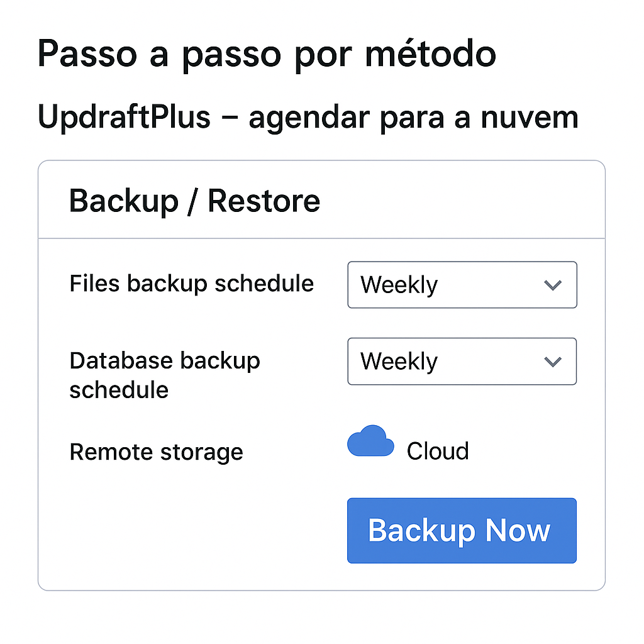The width and height of the screenshot is (644, 644).
Task: Click the Files backup schedule label
Action: [191, 284]
